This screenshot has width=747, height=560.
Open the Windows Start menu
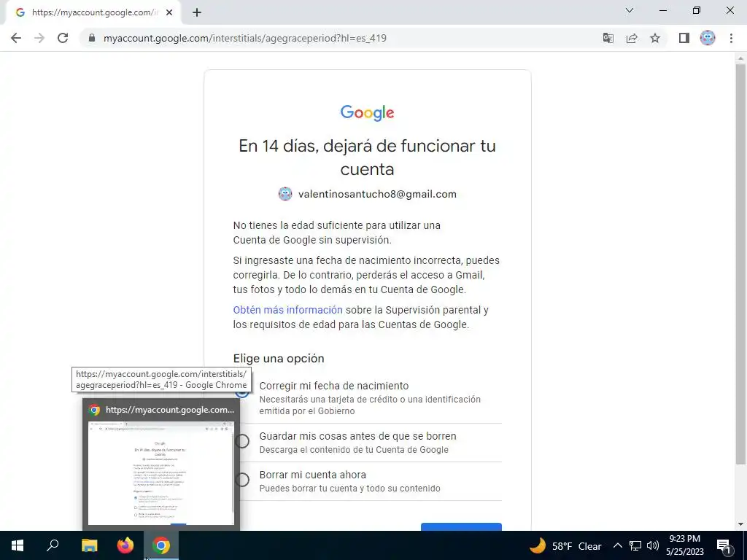pos(18,545)
